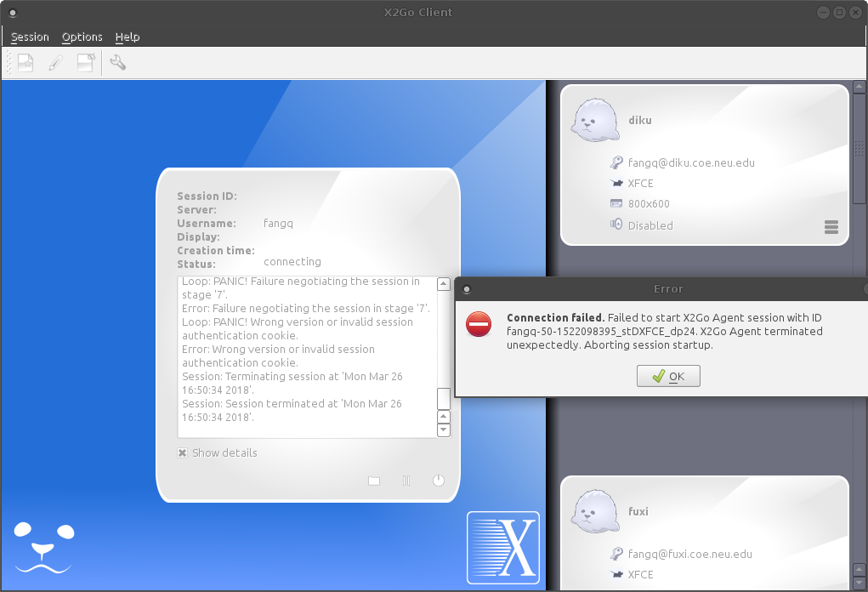Click the Show details label text
Image resolution: width=868 pixels, height=592 pixels.
tap(224, 453)
